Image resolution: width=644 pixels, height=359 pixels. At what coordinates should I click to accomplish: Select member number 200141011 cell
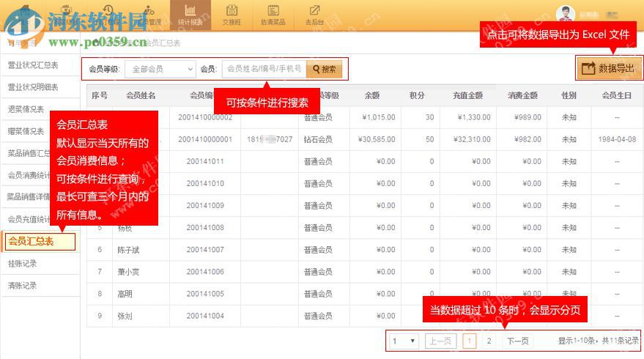pos(205,161)
